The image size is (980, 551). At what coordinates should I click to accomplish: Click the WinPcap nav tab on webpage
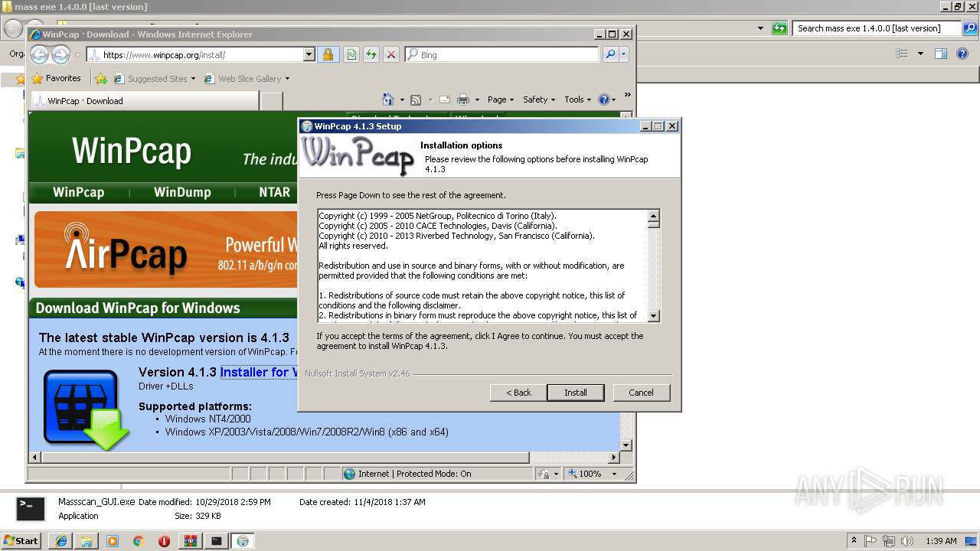[78, 192]
